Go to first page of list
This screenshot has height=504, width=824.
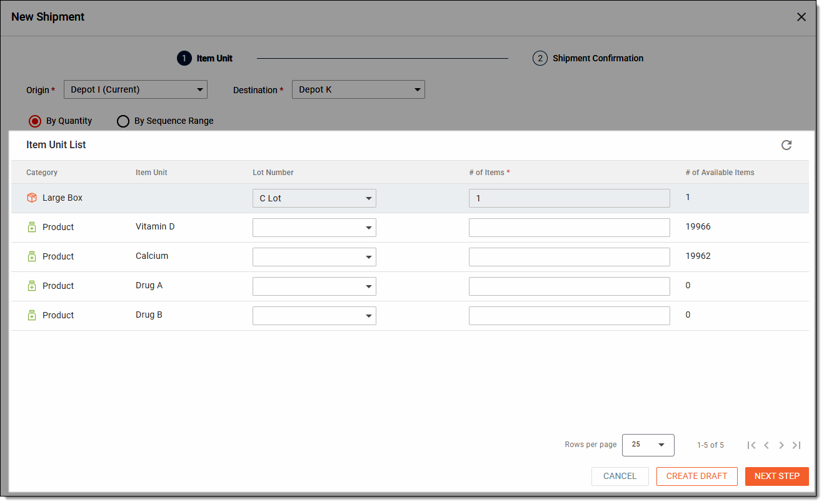(x=751, y=445)
